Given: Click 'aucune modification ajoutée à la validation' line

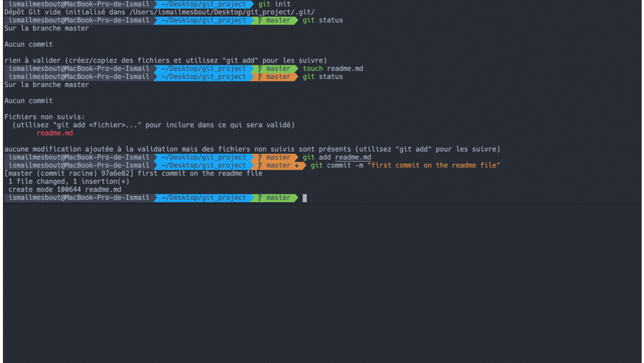Looking at the screenshot, I should pos(252,149).
